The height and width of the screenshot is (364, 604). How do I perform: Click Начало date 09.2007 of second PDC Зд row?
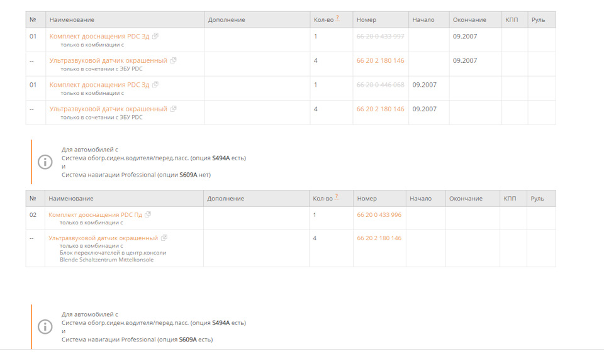pyautogui.click(x=424, y=85)
